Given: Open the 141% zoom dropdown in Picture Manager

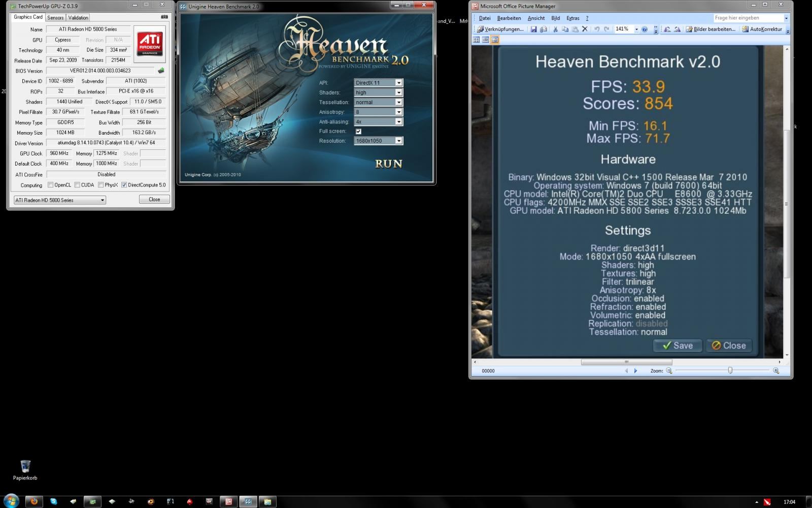Looking at the screenshot, I should pos(636,29).
